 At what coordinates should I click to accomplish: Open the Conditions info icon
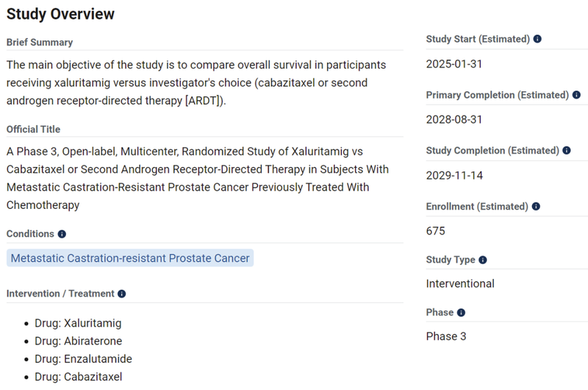62,234
